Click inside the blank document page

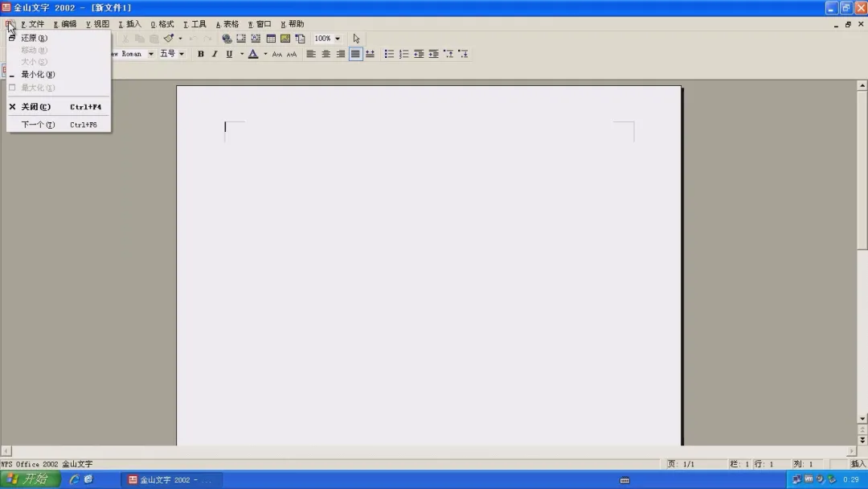(429, 266)
